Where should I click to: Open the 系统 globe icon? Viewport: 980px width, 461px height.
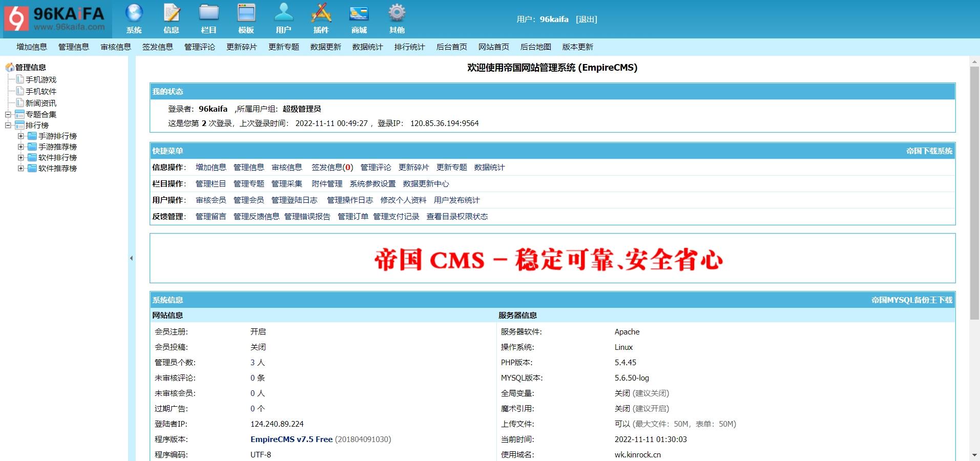134,12
